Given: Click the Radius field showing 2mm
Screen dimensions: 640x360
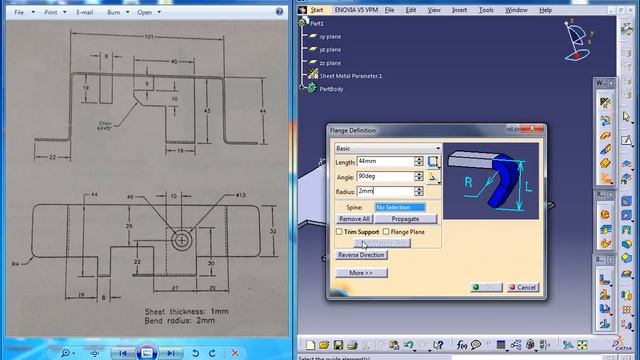Looking at the screenshot, I should click(385, 191).
